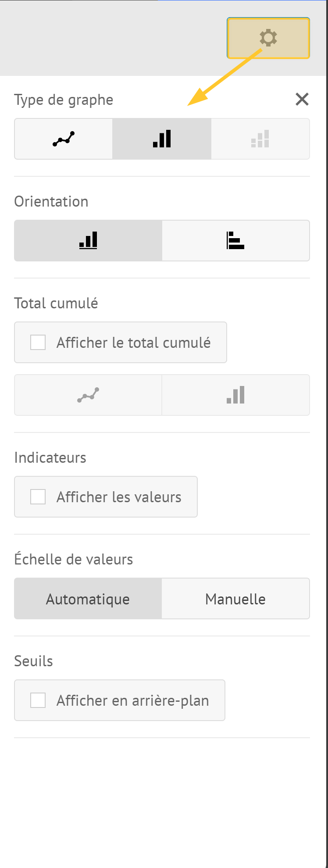
Task: Pick bar style for cumulative total
Action: click(x=235, y=395)
